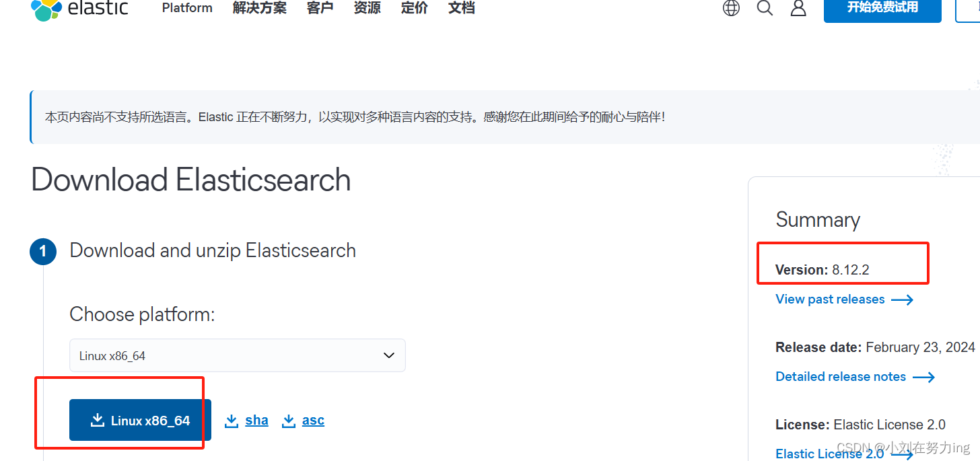Click Download and unzip Elasticsearch heading
Viewport: 980px width, 461px height.
pyautogui.click(x=213, y=250)
